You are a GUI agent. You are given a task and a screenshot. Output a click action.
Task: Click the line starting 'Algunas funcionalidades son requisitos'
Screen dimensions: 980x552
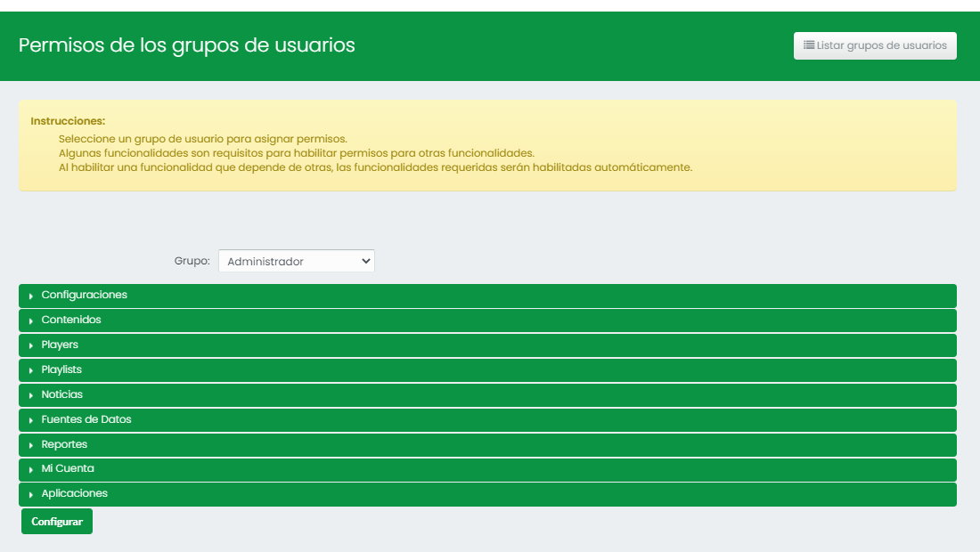point(297,153)
